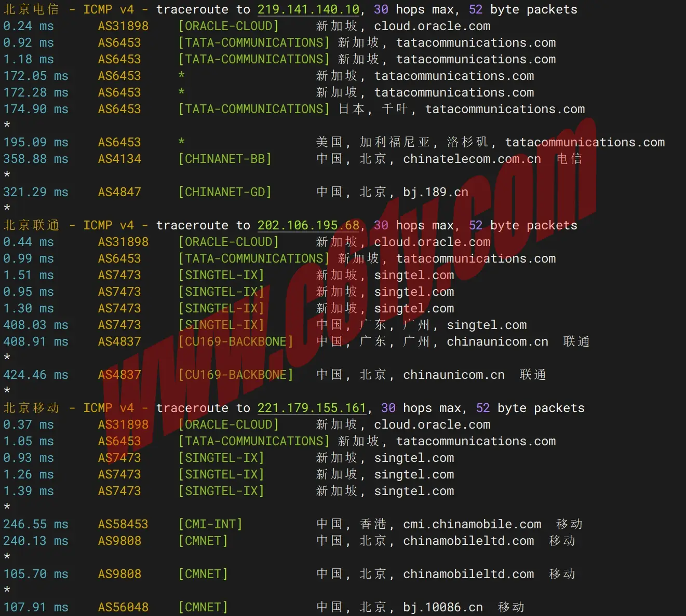
Task: Click the AS58453 ASN entry
Action: [123, 524]
